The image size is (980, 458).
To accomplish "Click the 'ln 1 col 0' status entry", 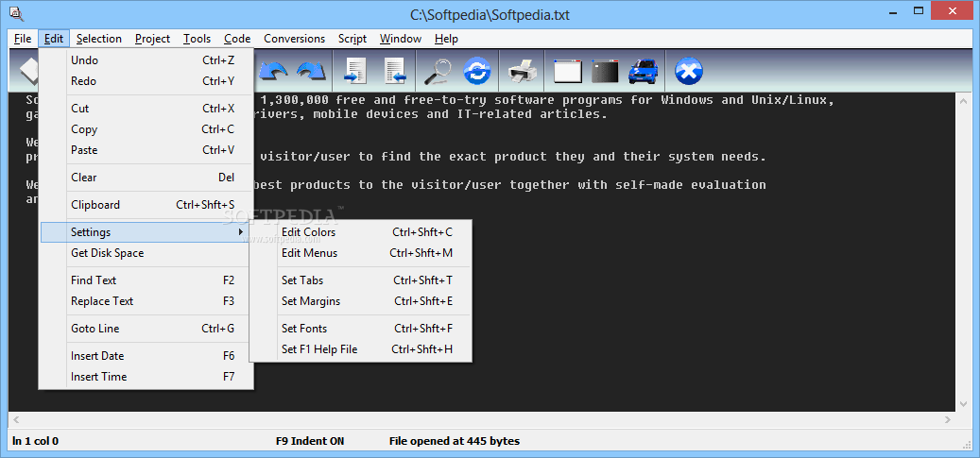I will [x=36, y=441].
